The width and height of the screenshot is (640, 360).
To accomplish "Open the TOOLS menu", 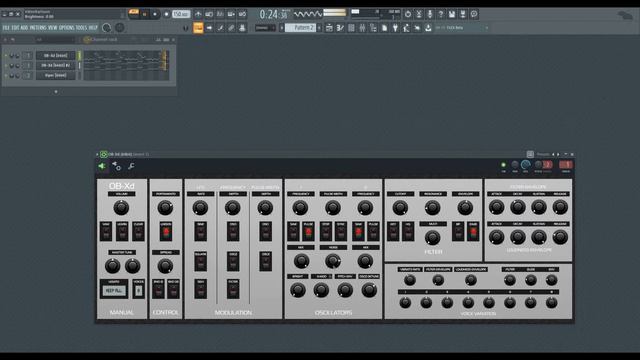I will (81, 28).
